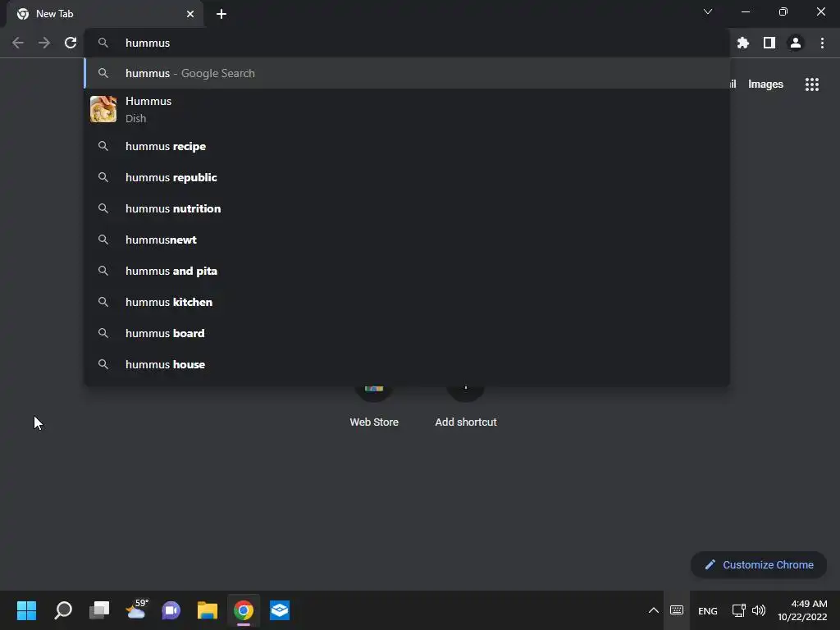Show hidden icons in system tray

point(654,610)
